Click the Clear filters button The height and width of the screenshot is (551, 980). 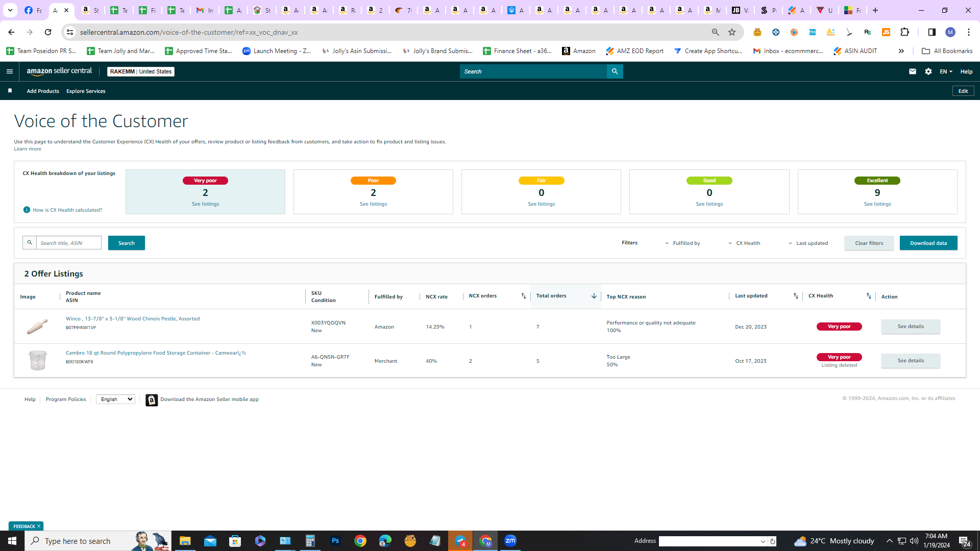click(869, 243)
